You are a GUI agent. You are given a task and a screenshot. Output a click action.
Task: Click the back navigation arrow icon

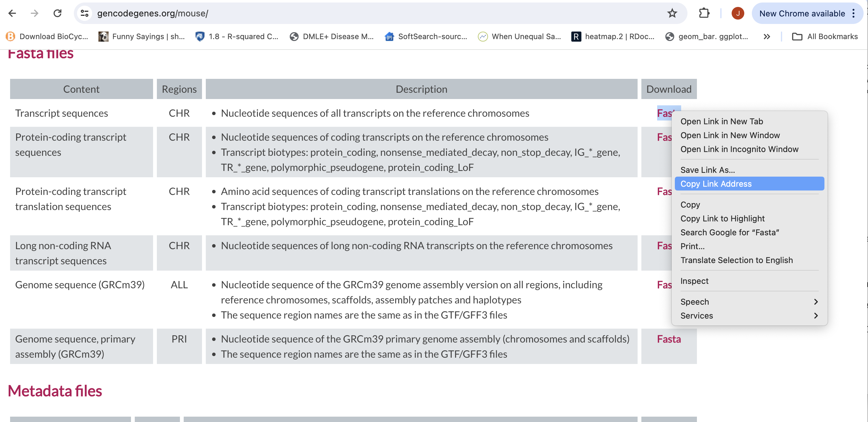[x=12, y=14]
